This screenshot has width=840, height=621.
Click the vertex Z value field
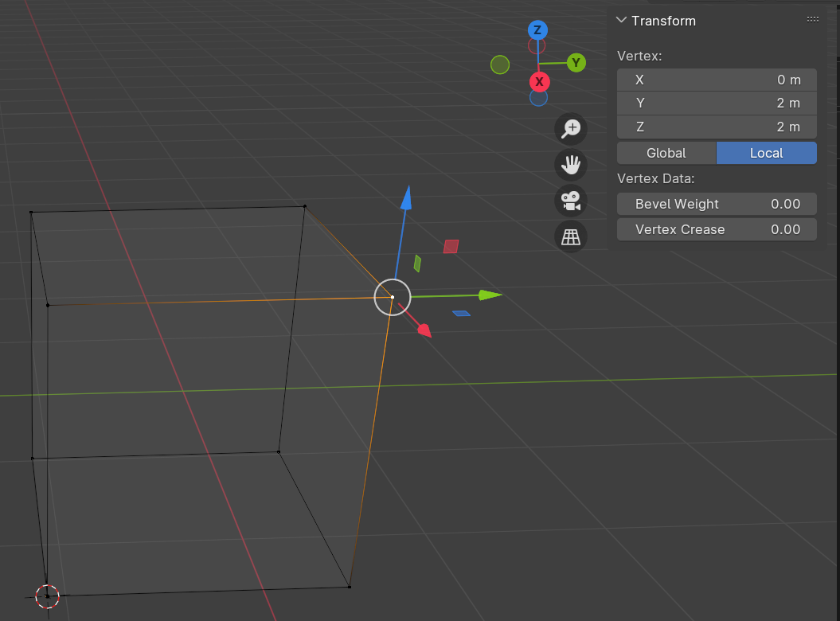pyautogui.click(x=717, y=127)
